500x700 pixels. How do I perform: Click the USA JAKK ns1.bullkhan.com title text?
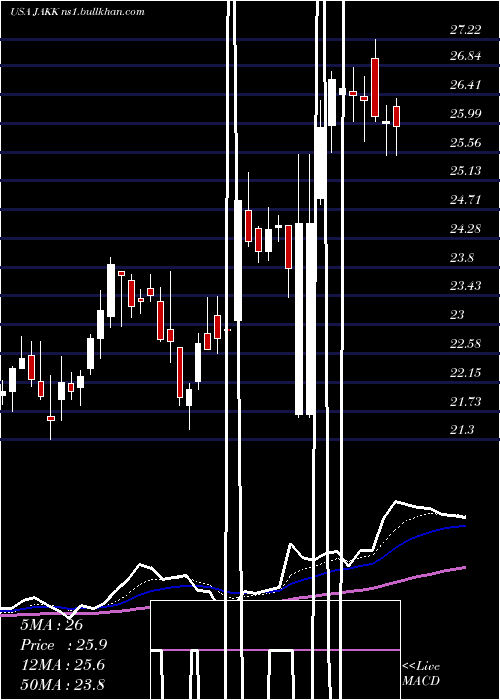77,12
